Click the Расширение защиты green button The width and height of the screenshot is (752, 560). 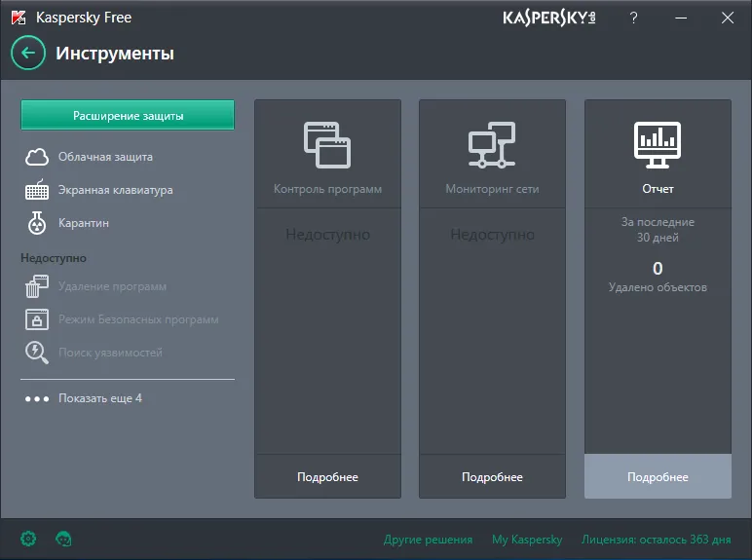[x=128, y=115]
